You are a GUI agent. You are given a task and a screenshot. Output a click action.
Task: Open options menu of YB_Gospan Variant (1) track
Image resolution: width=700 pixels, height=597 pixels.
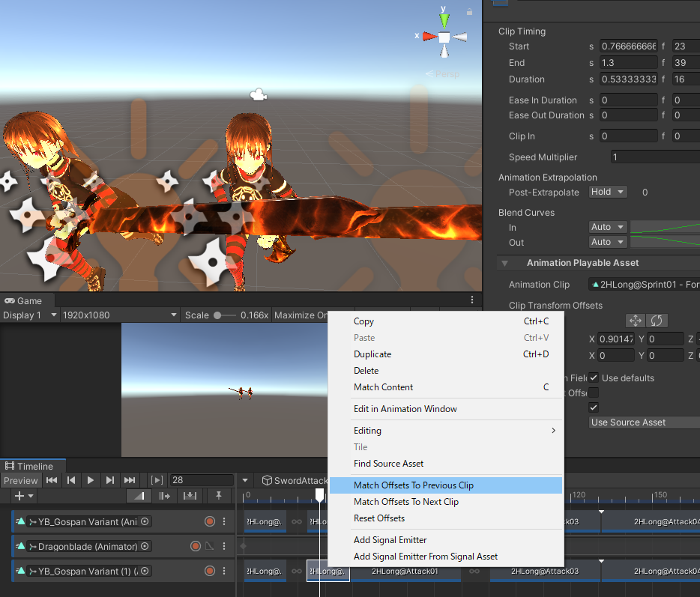(224, 571)
